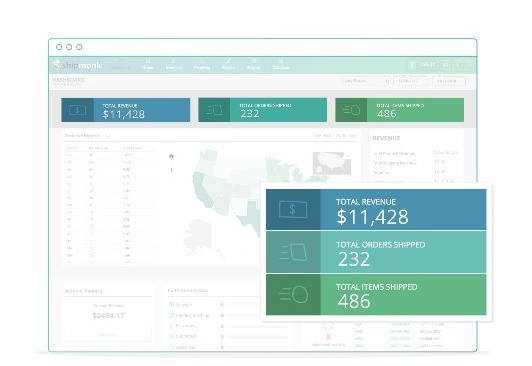The height and width of the screenshot is (366, 532).
Task: Click the dollar bill icon on small revenue card
Action: pos(77,110)
